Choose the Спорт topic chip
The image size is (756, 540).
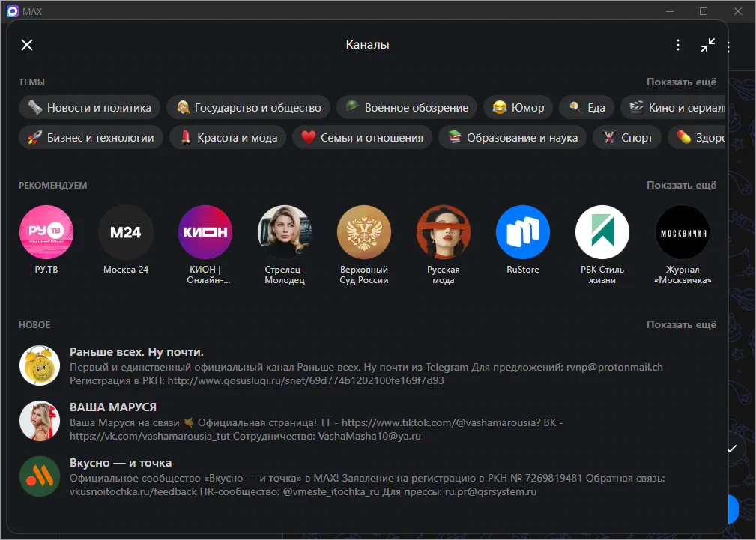627,137
